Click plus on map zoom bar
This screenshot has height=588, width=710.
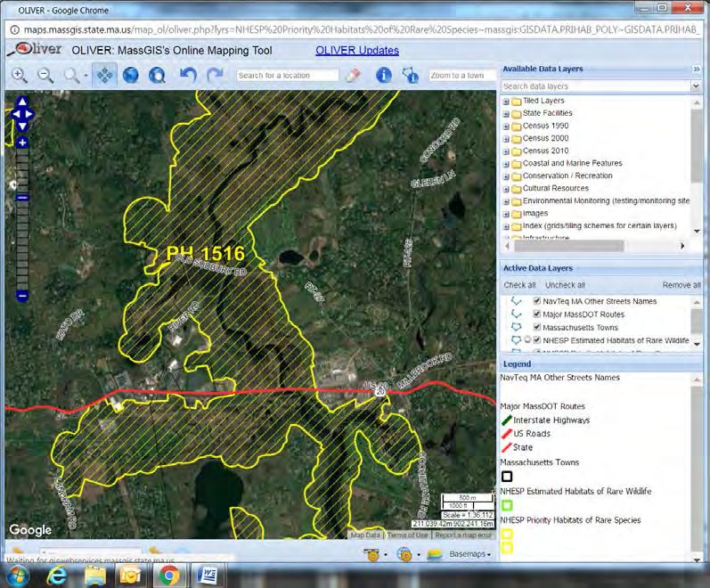click(22, 143)
